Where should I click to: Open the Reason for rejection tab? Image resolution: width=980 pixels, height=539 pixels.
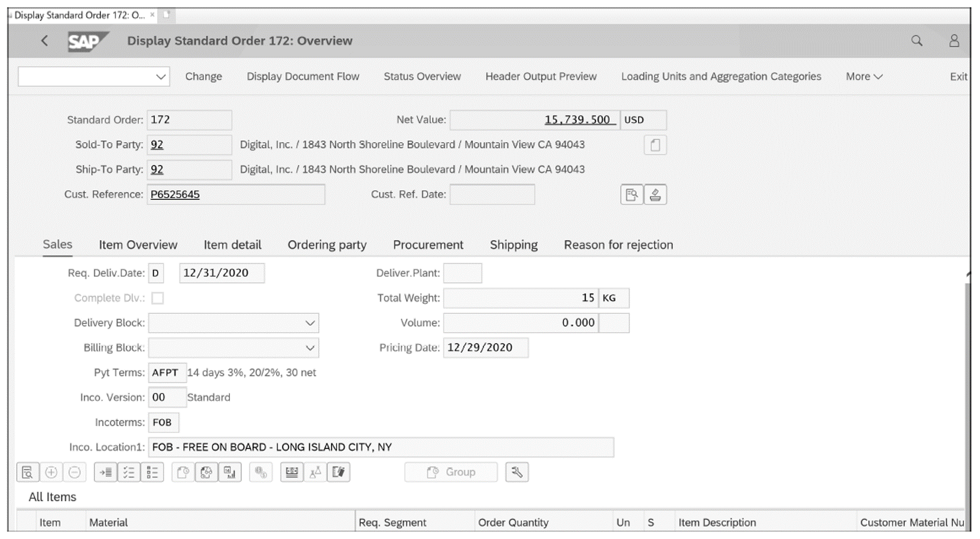pos(618,245)
